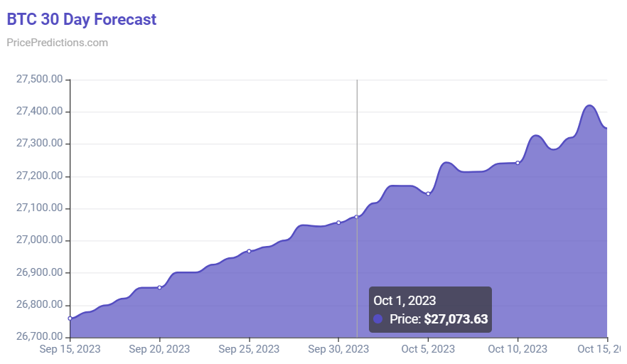Screen dimensions: 627x364
Task: Click the Sep 20, 2023 x-axis label
Action: (159, 349)
